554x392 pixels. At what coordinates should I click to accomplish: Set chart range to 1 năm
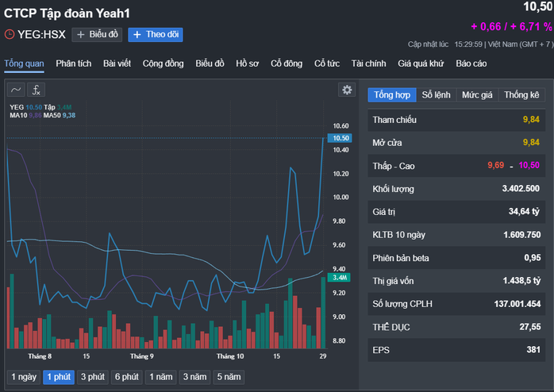(161, 377)
